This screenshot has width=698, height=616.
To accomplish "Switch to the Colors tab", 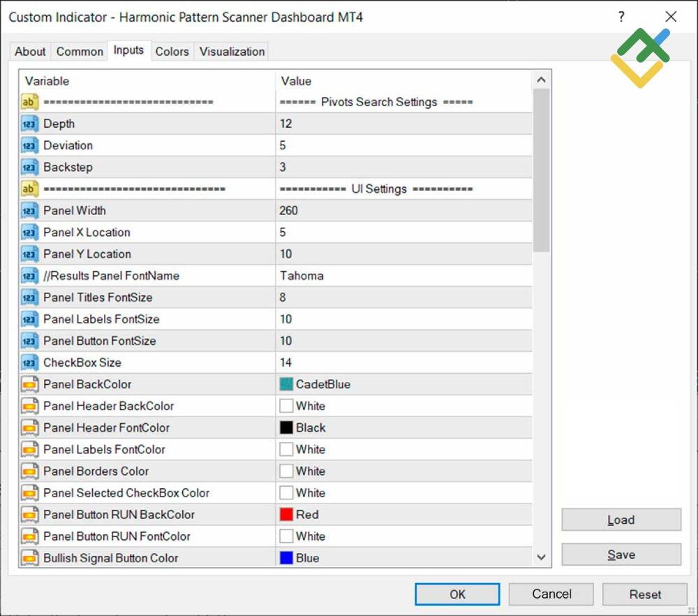I will 172,52.
